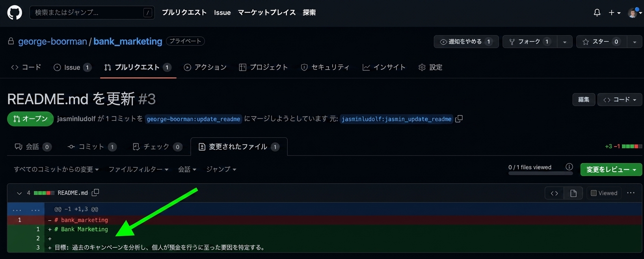Select the プルリクエスト repository tab
The image size is (644, 259).
tap(138, 68)
